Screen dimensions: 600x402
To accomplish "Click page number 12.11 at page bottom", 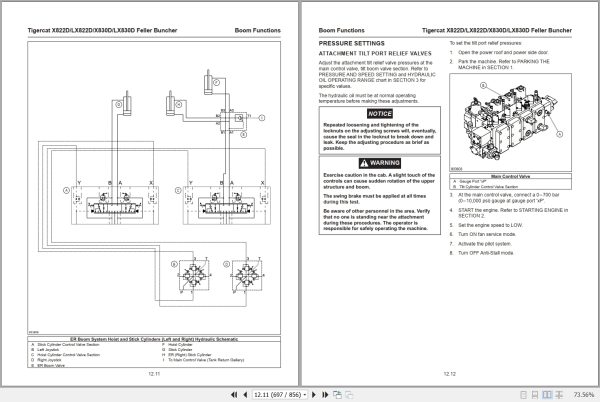I will click(154, 374).
